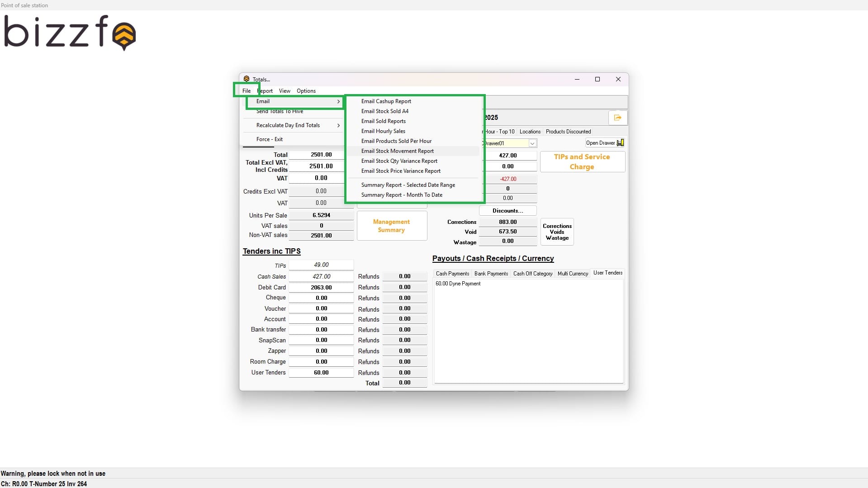Open the Drawer01 dropdown
Viewport: 868px width, 488px height.
pos(533,143)
